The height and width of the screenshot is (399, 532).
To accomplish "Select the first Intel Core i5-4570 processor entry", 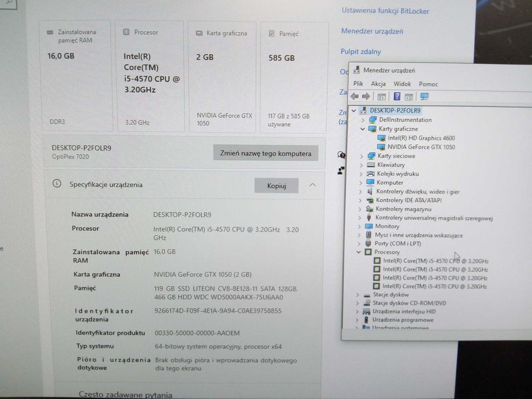I will coord(436,261).
